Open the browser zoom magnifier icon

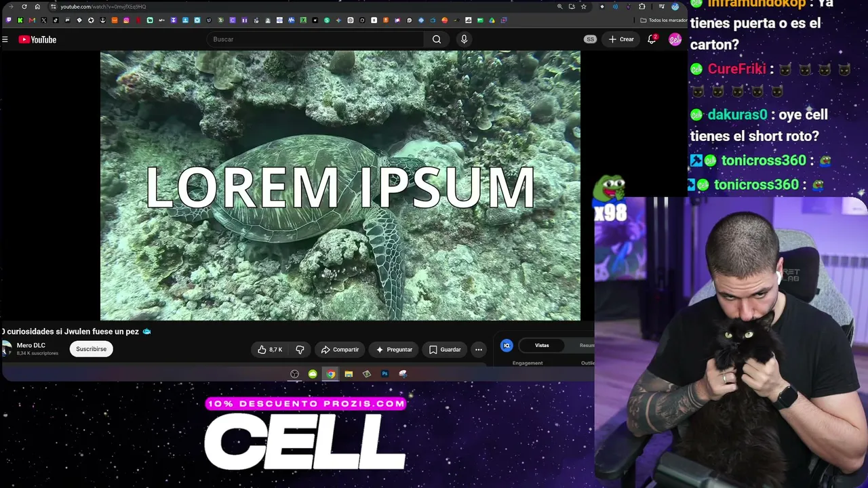[x=559, y=7]
